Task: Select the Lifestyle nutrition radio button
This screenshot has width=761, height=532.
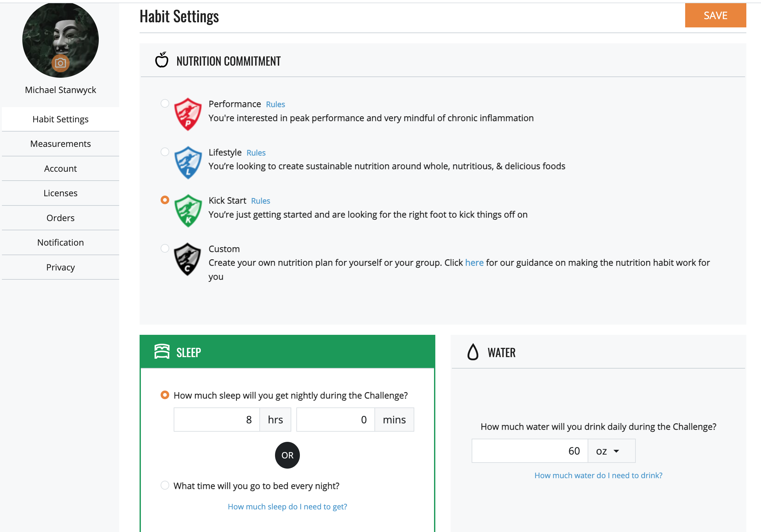Action: [165, 152]
